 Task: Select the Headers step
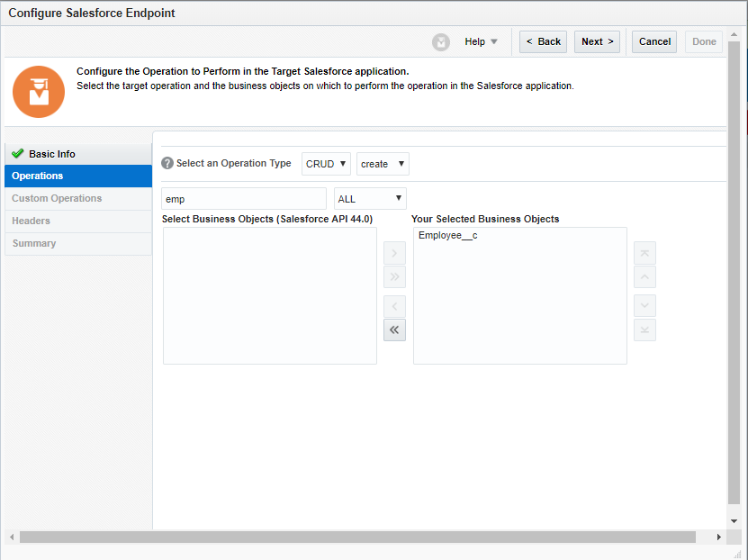pyautogui.click(x=78, y=221)
